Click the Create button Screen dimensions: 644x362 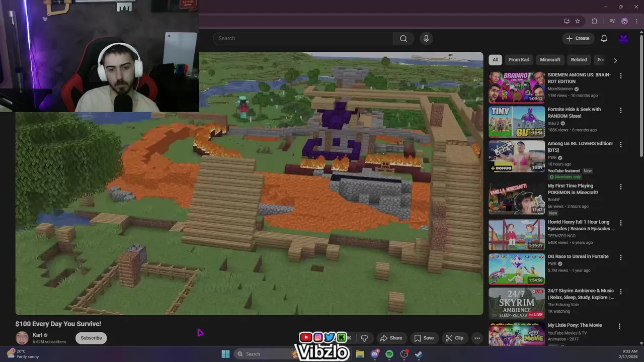tap(578, 38)
